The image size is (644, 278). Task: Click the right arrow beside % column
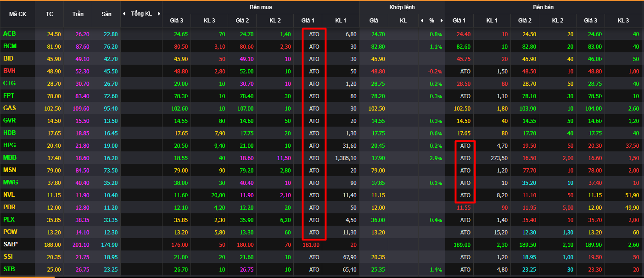point(442,20)
